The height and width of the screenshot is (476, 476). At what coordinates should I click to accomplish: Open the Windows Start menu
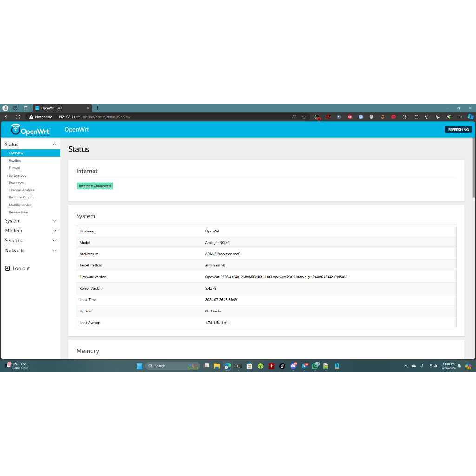(x=139, y=366)
